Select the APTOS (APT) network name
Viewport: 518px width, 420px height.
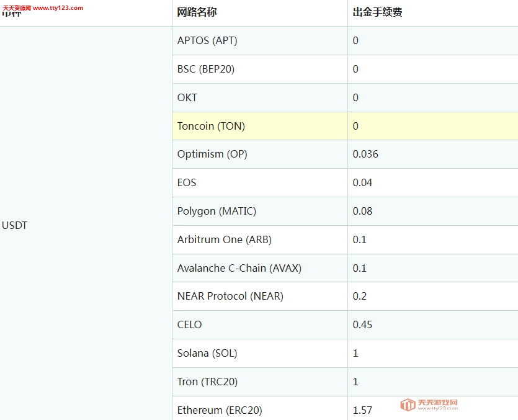(x=207, y=41)
